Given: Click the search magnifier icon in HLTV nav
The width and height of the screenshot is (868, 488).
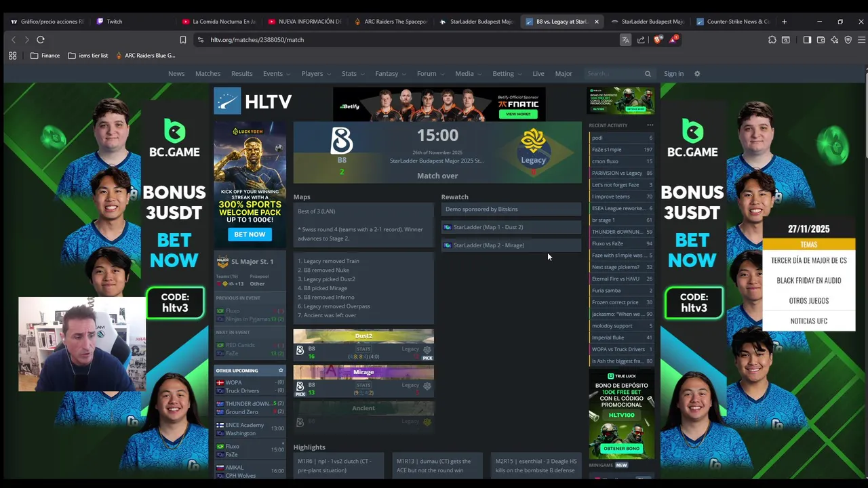Looking at the screenshot, I should (x=648, y=74).
